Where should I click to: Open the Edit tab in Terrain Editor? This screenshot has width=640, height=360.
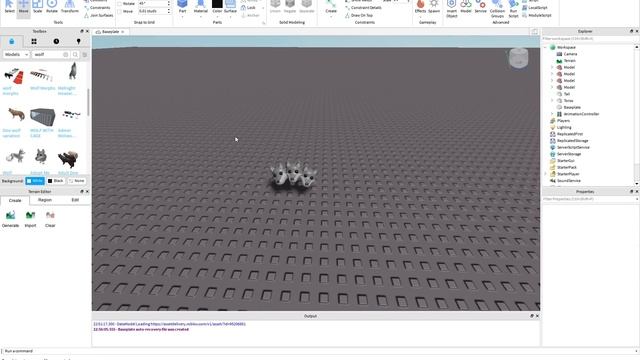click(x=75, y=200)
